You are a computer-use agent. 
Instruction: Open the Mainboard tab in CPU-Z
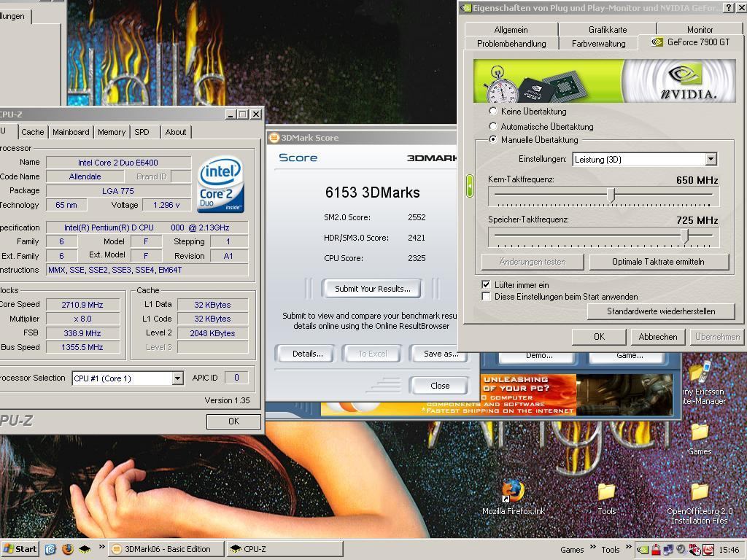tap(71, 132)
